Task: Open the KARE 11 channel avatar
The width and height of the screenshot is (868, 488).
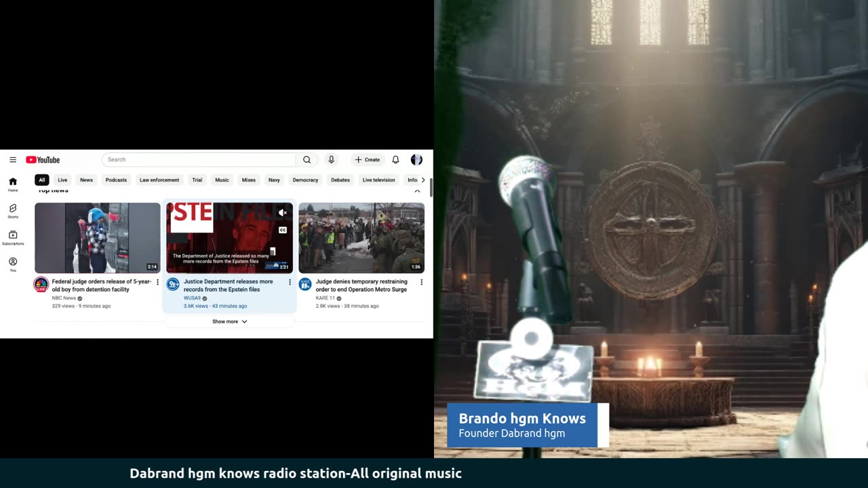Action: click(x=305, y=284)
